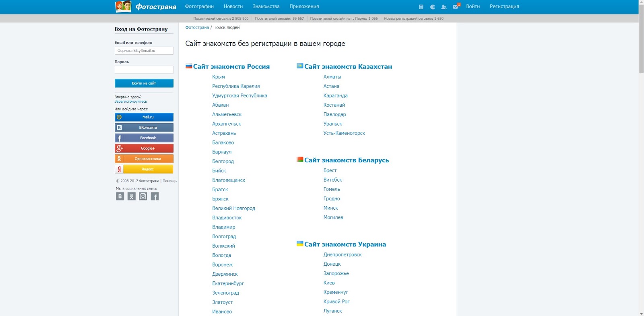Open Приложения in the top menu
Image resolution: width=644 pixels, height=316 pixels.
[304, 6]
